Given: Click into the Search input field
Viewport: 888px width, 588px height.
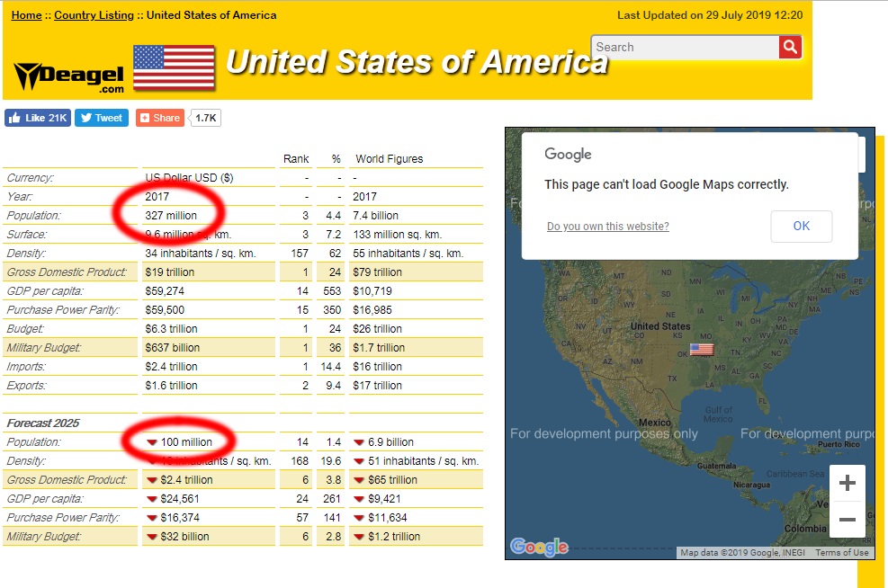Looking at the screenshot, I should [686, 47].
